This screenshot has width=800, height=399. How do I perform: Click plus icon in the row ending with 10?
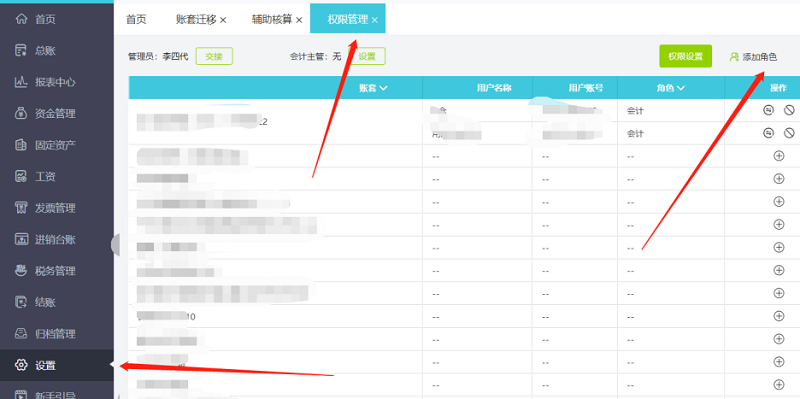point(779,316)
